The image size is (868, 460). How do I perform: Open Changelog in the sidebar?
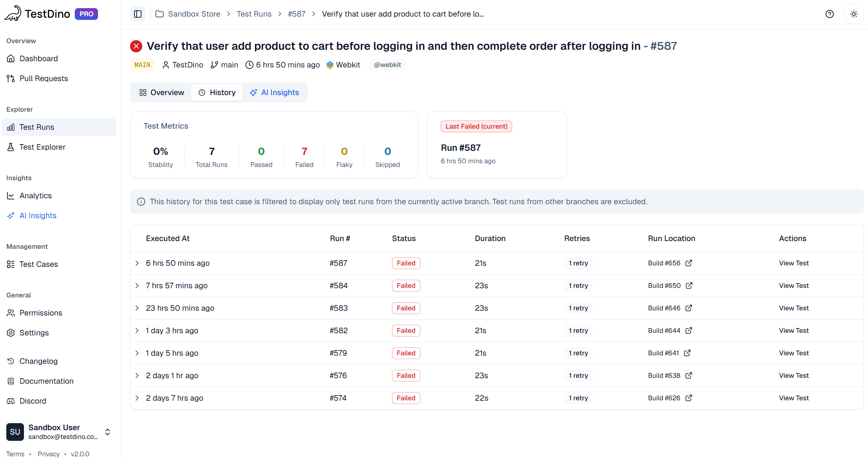[38, 361]
